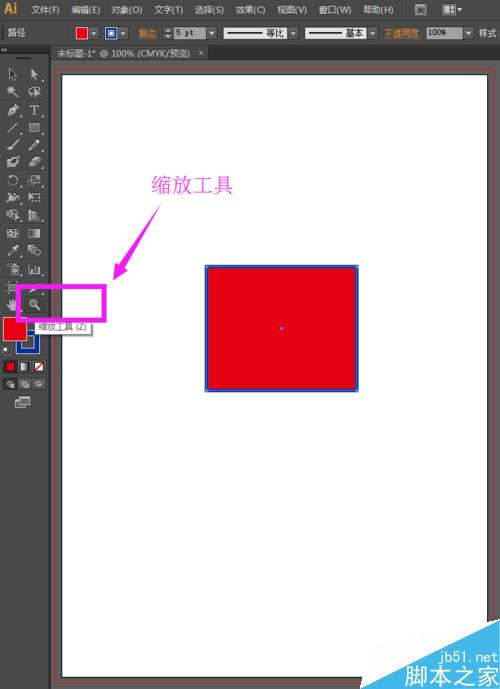Open the 编辑(E) menu
Viewport: 500px width, 689px height.
[86, 10]
